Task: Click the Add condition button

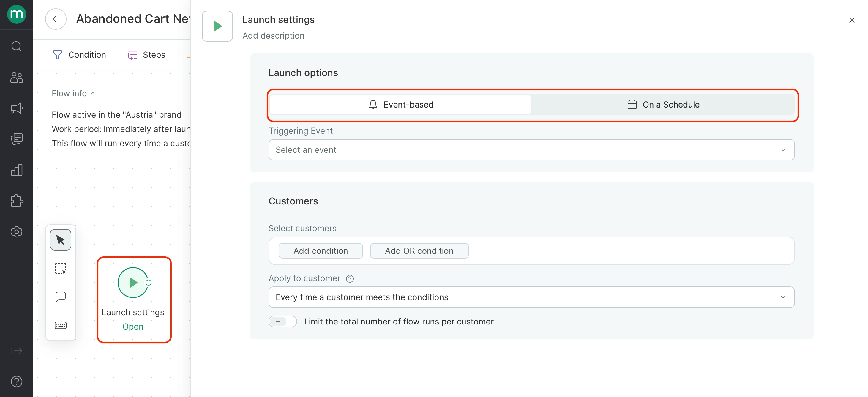Action: pyautogui.click(x=321, y=251)
